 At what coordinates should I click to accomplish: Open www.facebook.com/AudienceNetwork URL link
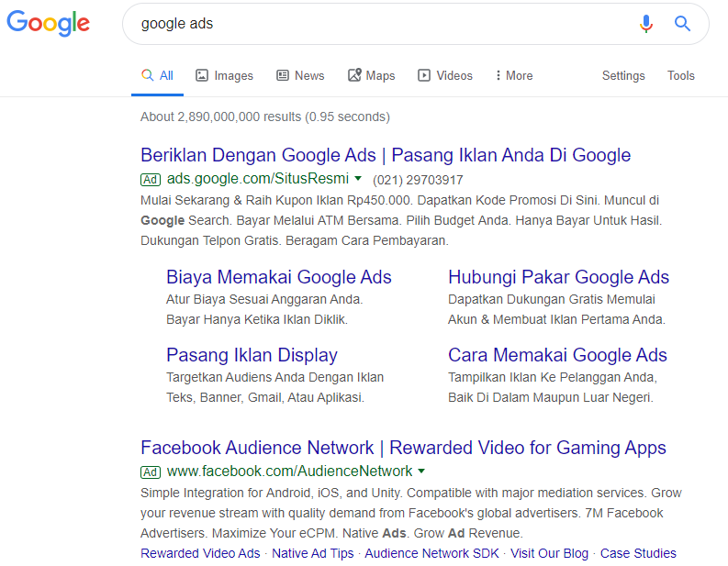tap(289, 472)
